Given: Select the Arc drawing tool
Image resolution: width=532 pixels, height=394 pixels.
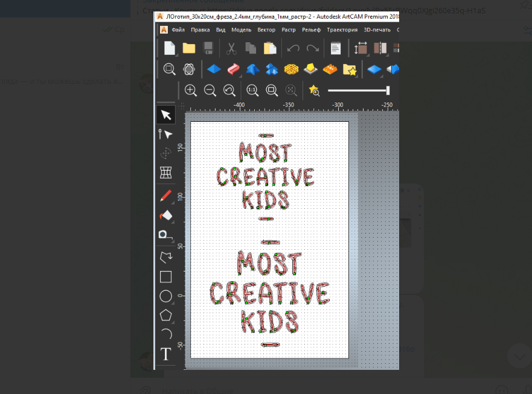Looking at the screenshot, I should coord(166,334).
